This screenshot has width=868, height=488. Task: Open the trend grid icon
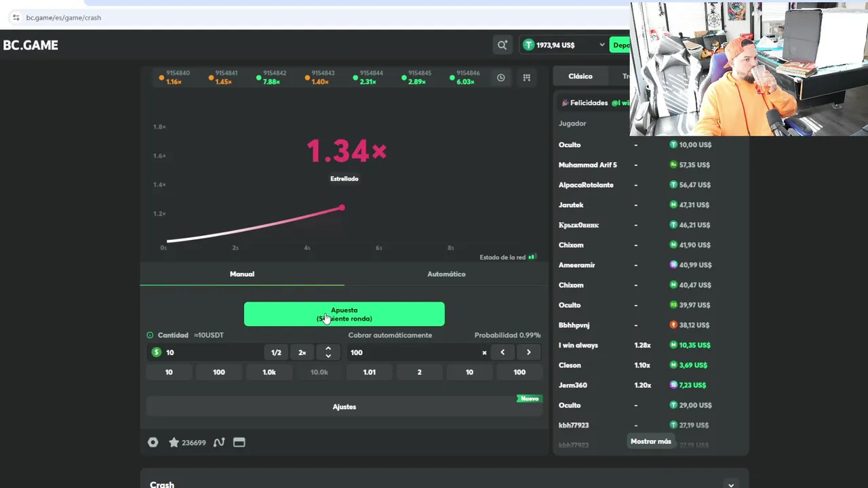tap(526, 77)
